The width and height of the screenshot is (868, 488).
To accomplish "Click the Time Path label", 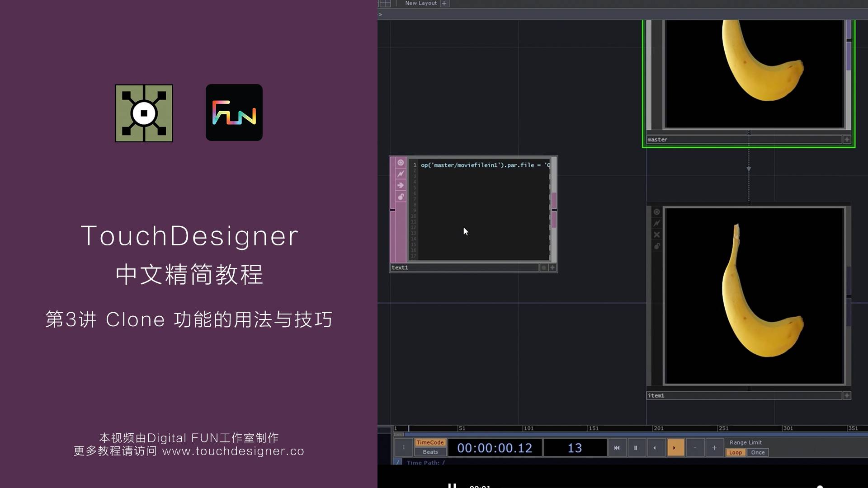I will 425,462.
